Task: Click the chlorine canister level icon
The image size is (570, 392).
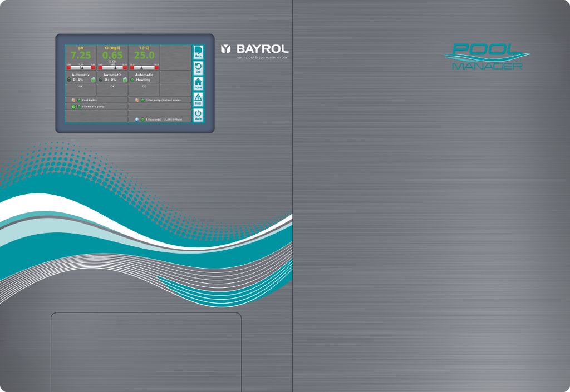Action: click(x=125, y=80)
